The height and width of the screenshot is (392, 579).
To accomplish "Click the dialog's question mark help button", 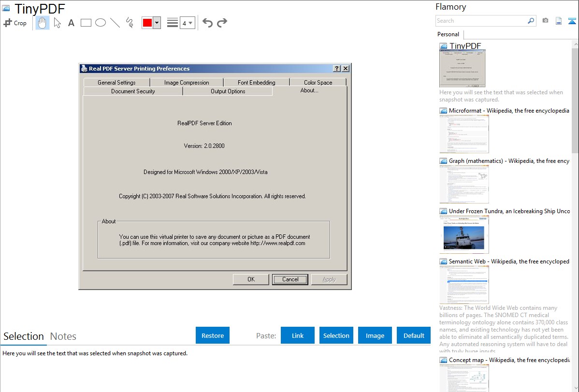I will (337, 68).
